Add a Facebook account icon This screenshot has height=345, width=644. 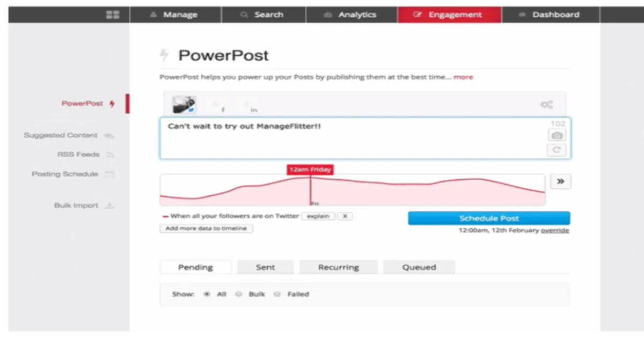218,106
